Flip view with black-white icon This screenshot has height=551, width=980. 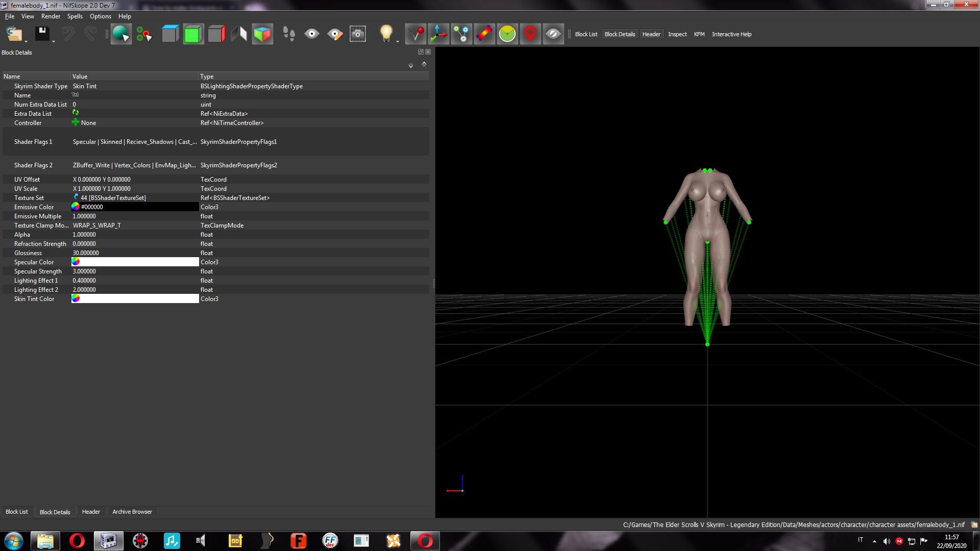click(x=239, y=34)
